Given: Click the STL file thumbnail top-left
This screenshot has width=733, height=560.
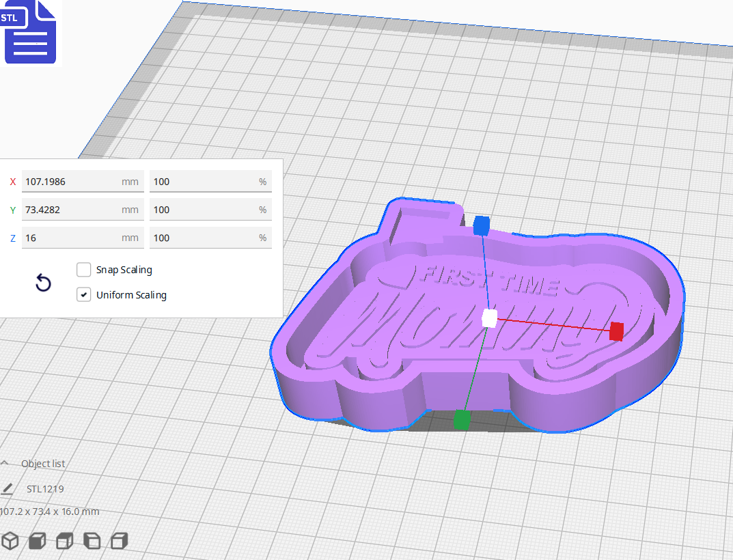Looking at the screenshot, I should click(x=30, y=32).
